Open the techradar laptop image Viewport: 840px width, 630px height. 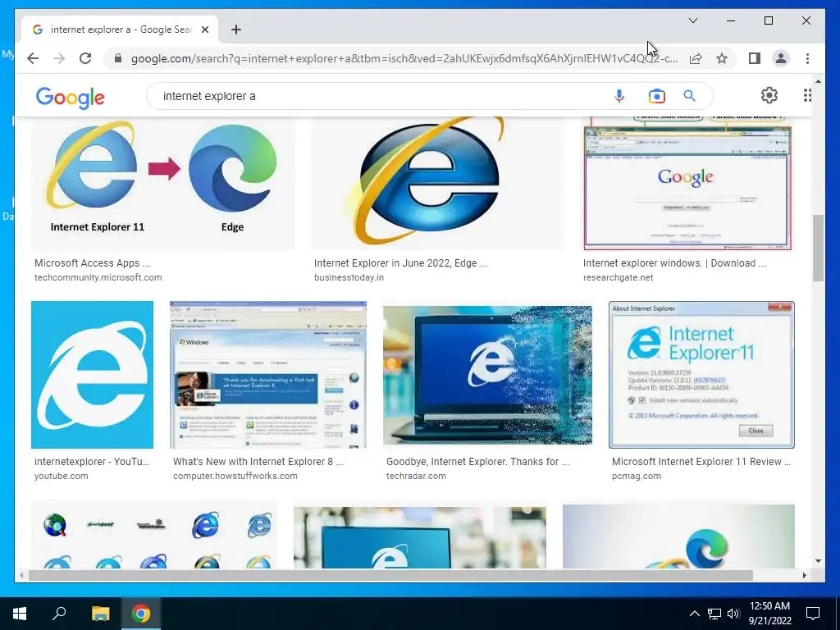[487, 374]
